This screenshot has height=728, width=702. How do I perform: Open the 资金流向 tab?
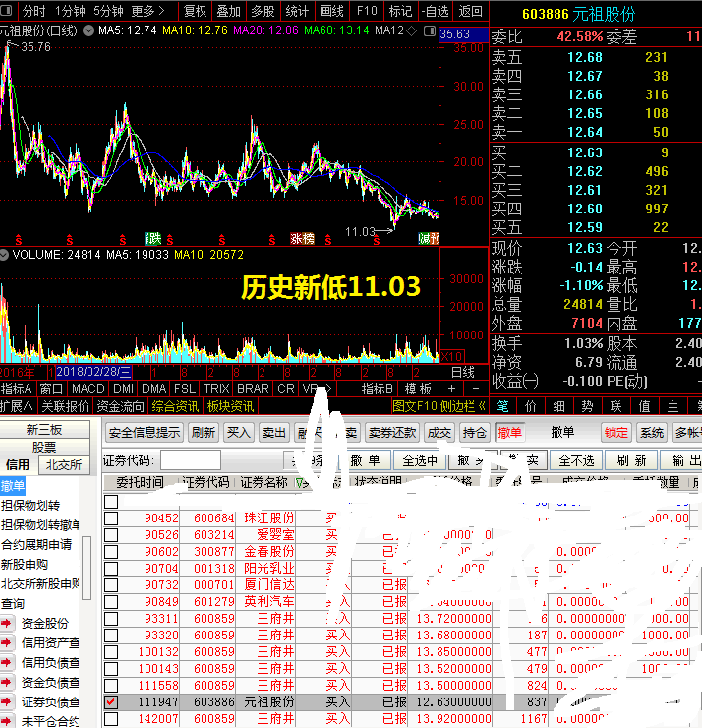pyautogui.click(x=121, y=406)
